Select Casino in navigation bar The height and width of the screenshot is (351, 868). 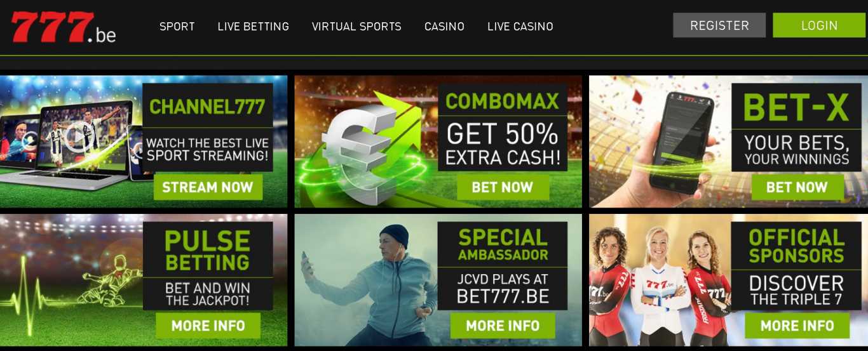[444, 27]
